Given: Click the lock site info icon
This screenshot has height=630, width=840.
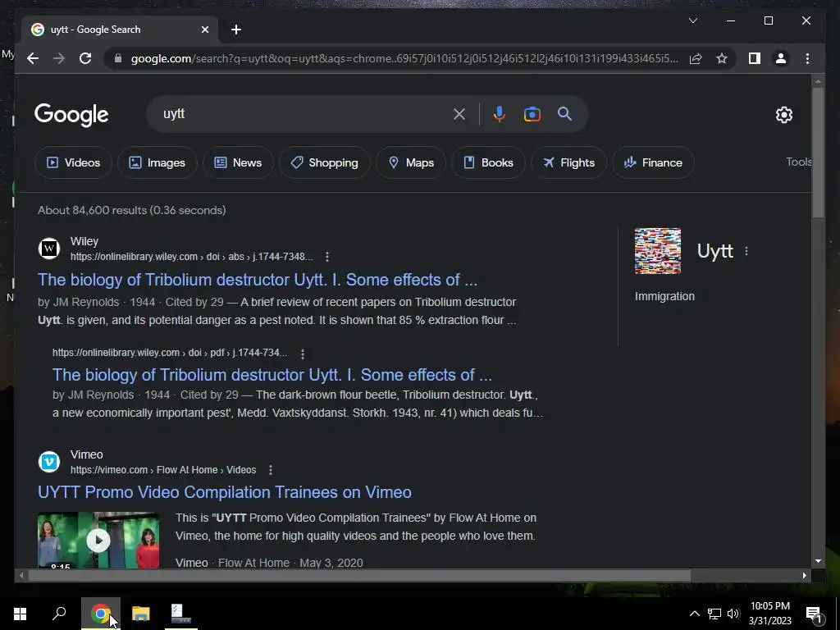Looking at the screenshot, I should pyautogui.click(x=118, y=58).
